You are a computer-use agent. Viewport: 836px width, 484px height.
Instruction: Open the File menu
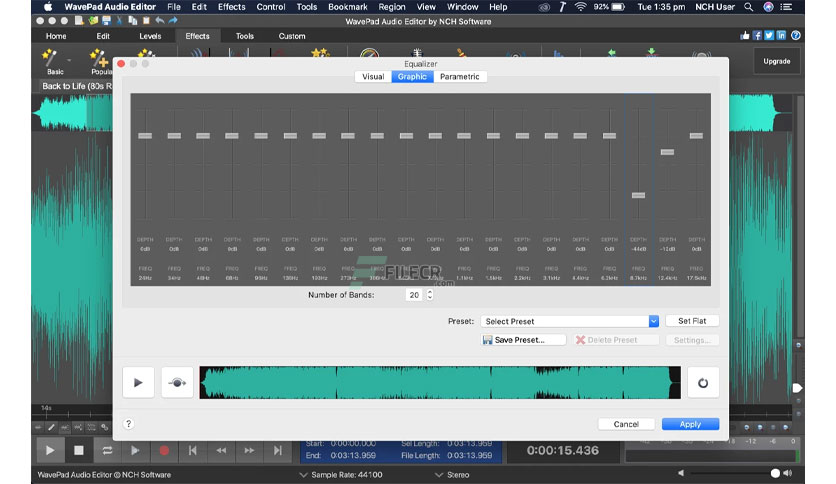pos(174,7)
